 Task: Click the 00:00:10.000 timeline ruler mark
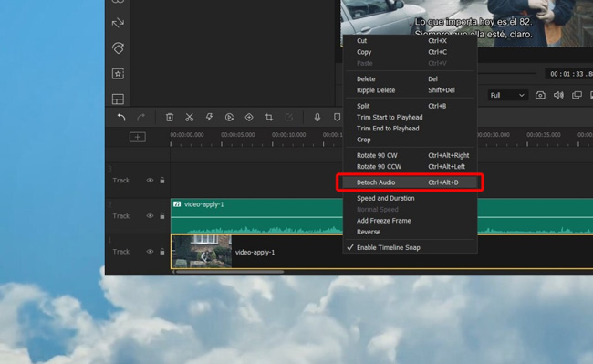click(288, 135)
